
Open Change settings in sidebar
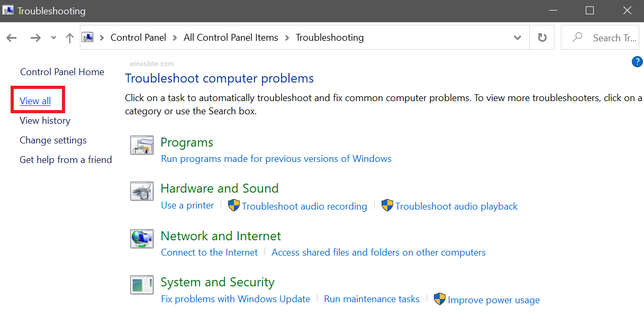click(53, 140)
